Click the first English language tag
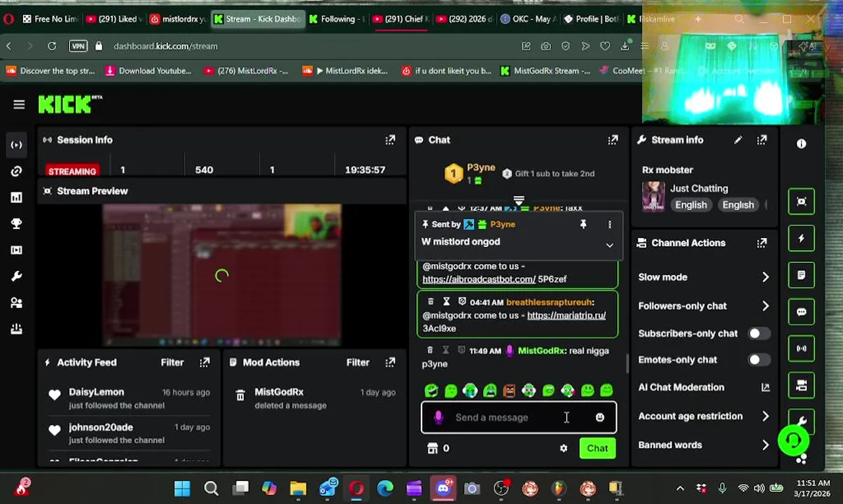843x504 pixels. pyautogui.click(x=691, y=205)
